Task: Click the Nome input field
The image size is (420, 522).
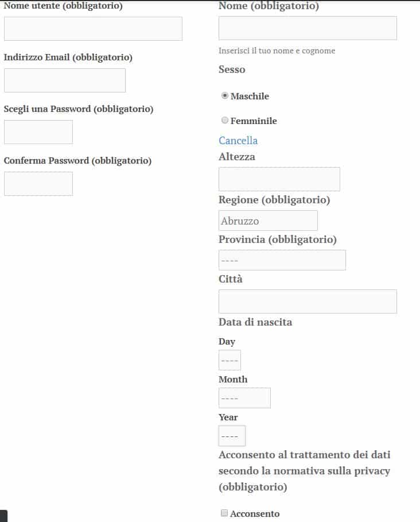Action: click(308, 28)
